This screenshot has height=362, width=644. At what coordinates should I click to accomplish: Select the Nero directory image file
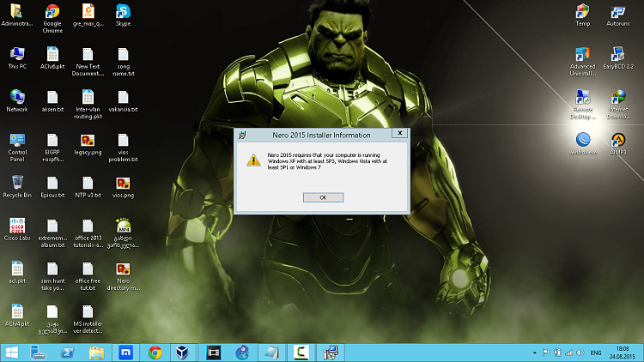(x=123, y=276)
